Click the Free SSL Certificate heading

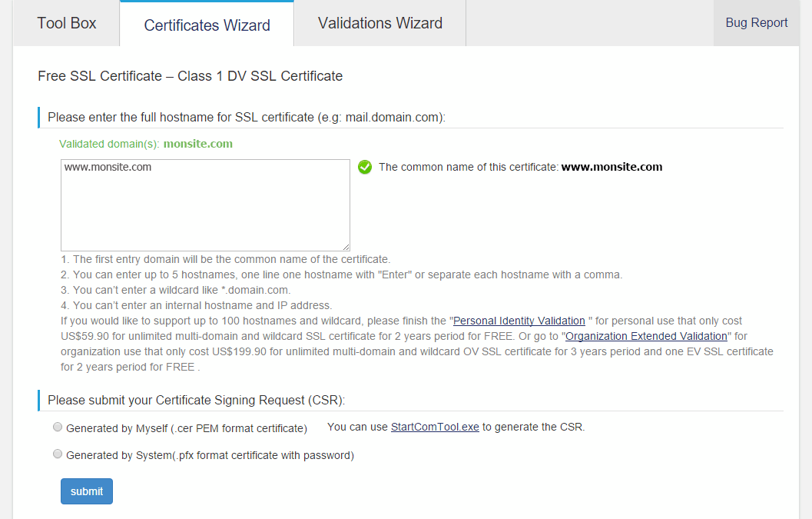190,75
